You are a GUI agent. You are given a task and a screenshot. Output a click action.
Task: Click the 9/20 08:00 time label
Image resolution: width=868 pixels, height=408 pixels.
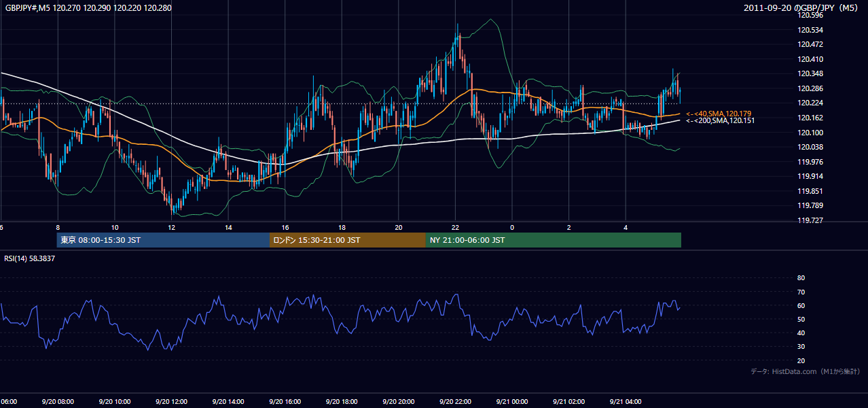pos(58,402)
